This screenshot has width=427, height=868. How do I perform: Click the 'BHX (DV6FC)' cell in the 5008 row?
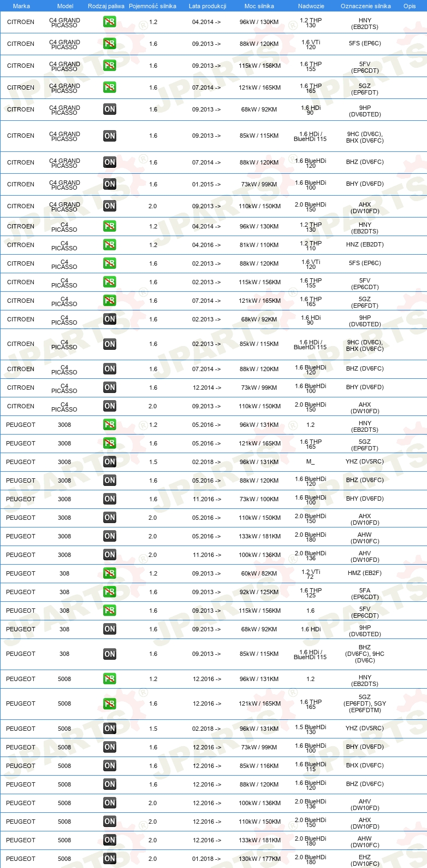(365, 765)
